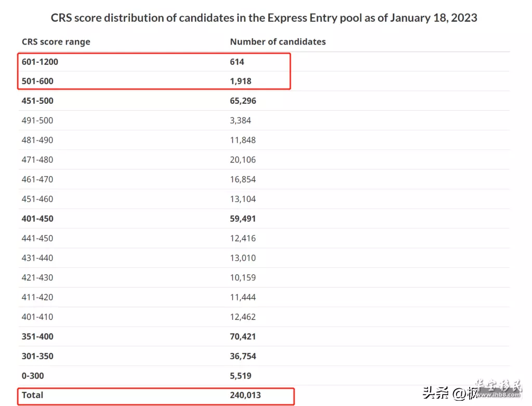Select the 441-450 range row
Screen dimensions: 532x406
coord(264,238)
